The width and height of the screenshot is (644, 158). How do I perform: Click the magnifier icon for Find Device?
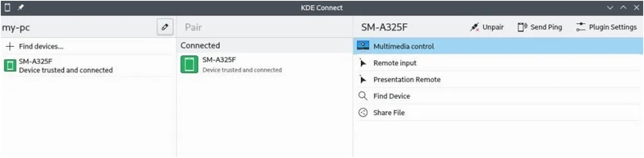point(363,96)
